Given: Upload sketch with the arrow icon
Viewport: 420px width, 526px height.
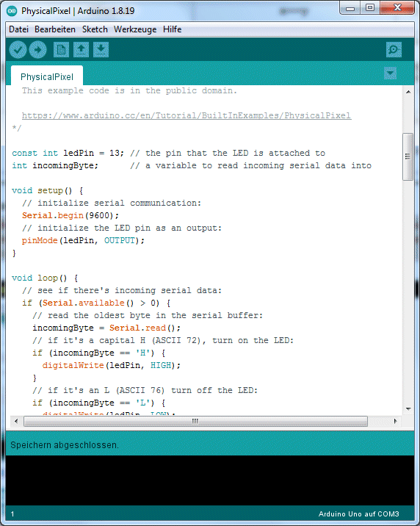Looking at the screenshot, I should click(x=37, y=50).
